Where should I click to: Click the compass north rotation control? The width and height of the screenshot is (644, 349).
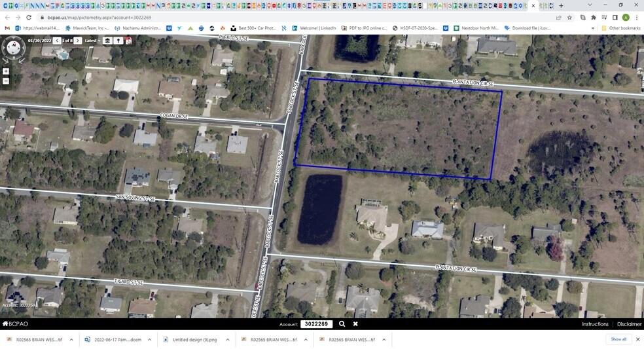tap(12, 48)
